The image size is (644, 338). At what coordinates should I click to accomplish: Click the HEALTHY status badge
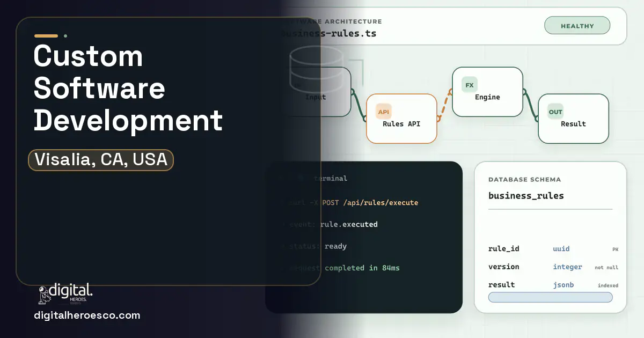click(x=577, y=26)
